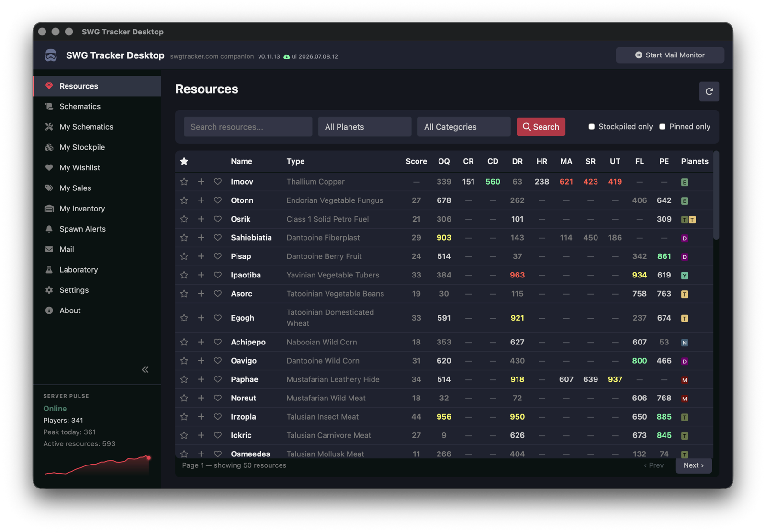Click the Talusian Carnivore Meat type text
This screenshot has height=532, width=766.
tap(328, 435)
